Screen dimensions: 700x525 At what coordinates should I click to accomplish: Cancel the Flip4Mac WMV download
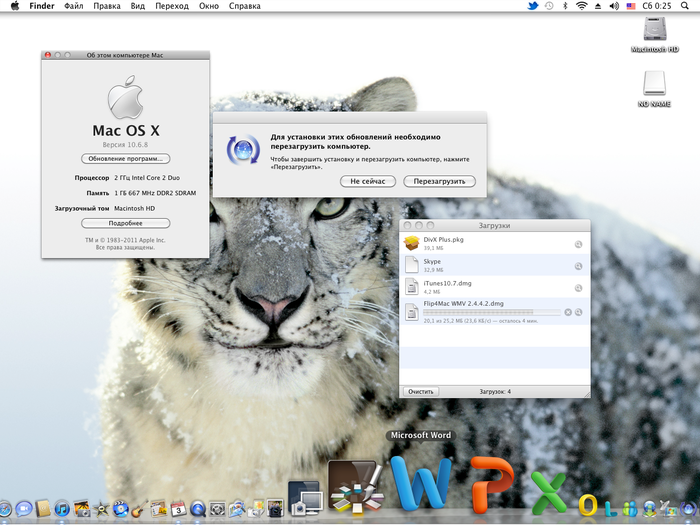[x=568, y=312]
